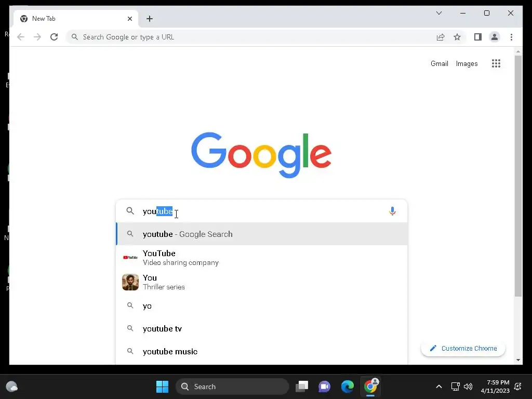
Task: Open the Google apps grid
Action: click(496, 63)
